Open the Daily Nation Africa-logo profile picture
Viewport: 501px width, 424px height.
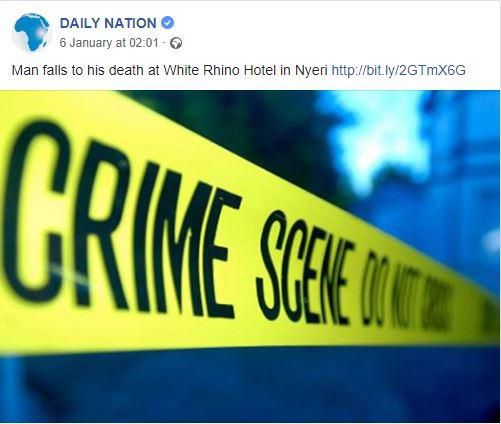click(x=32, y=32)
